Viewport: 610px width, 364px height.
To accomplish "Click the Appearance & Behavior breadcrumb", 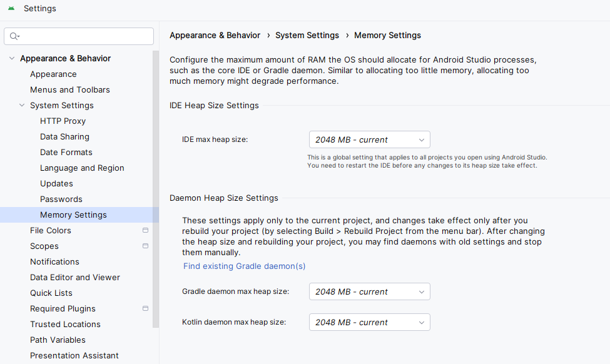I will click(x=215, y=36).
